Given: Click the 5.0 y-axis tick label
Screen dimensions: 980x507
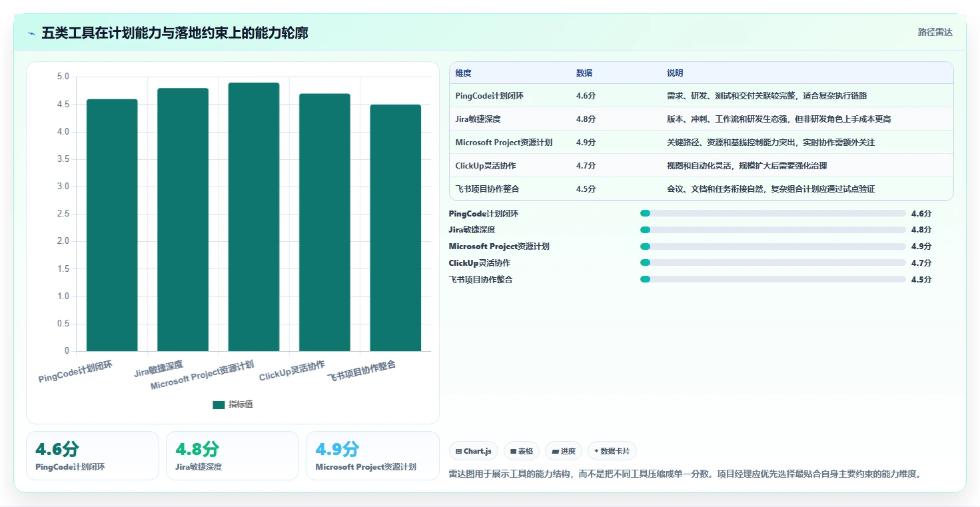Looking at the screenshot, I should [x=63, y=77].
